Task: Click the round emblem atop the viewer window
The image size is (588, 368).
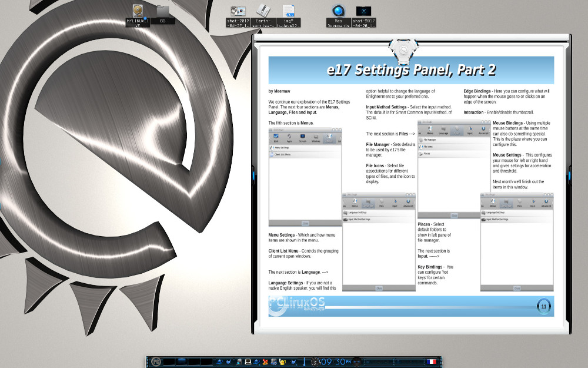Action: pos(403,50)
